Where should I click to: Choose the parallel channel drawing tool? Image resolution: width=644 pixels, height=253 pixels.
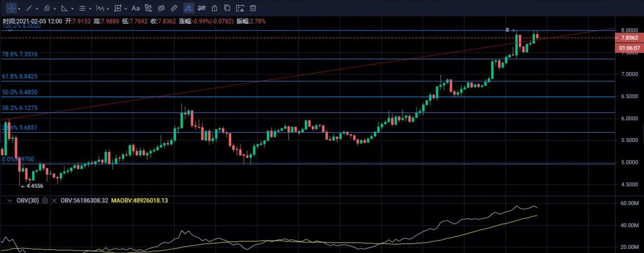(46, 8)
